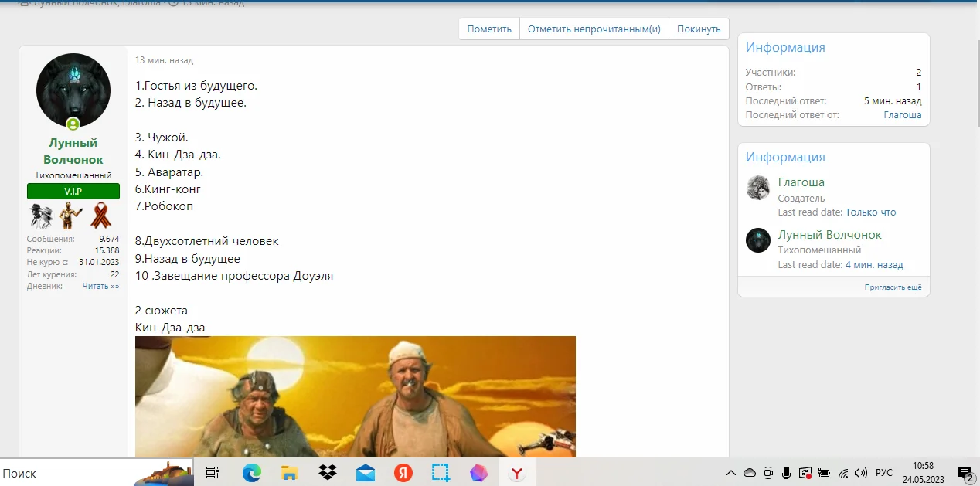The height and width of the screenshot is (486, 980).
Task: Click the Пригласить ещё link
Action: tap(893, 287)
